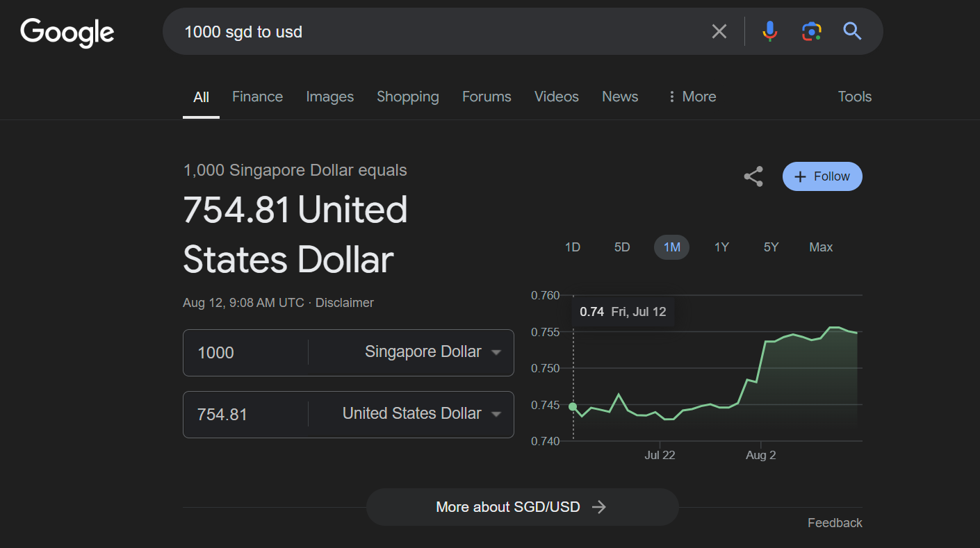Switch to the Forums tab

(x=487, y=97)
